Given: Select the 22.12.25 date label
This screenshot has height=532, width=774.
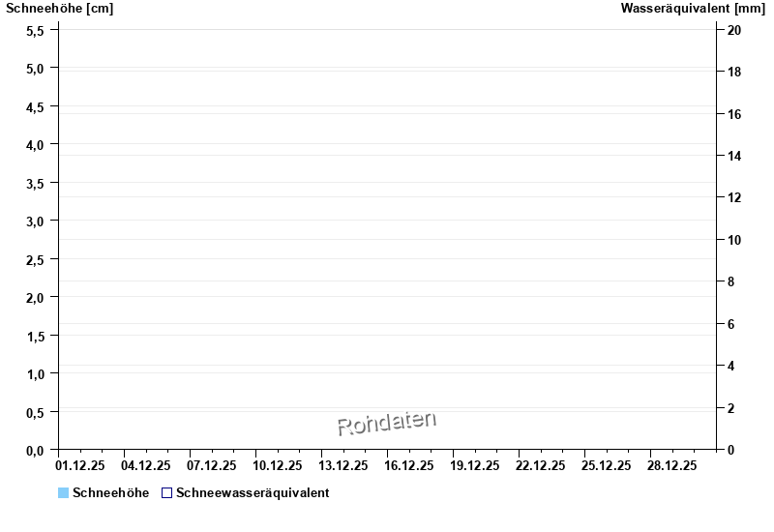Looking at the screenshot, I should click(541, 465).
